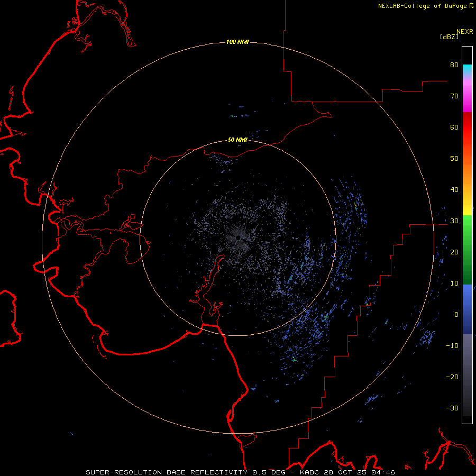Click the 70 dBZ scale value

click(x=454, y=96)
